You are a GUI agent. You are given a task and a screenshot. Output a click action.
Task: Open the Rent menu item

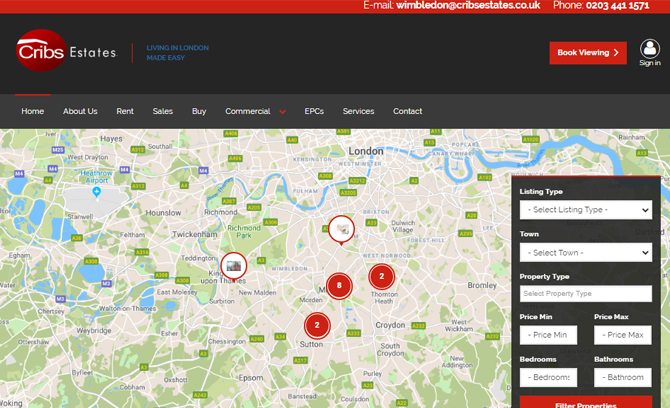tap(125, 111)
